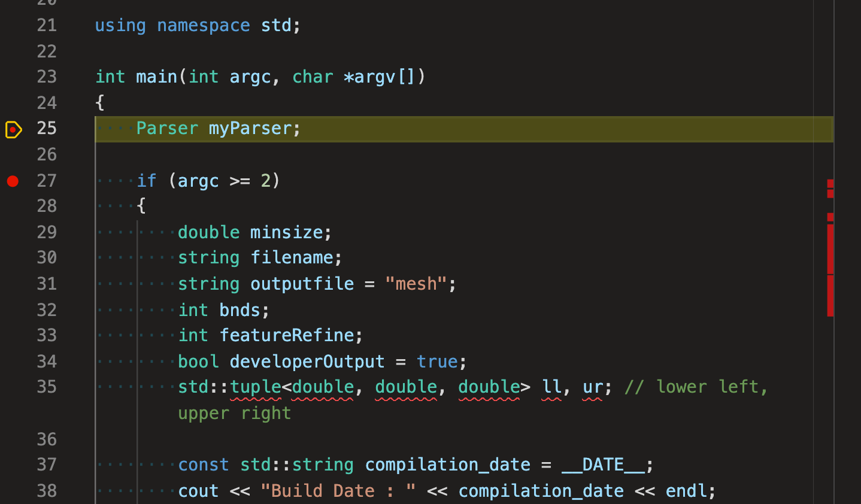Click the 'filename' variable on line 30
Image resolution: width=861 pixels, height=504 pixels.
[x=292, y=258]
